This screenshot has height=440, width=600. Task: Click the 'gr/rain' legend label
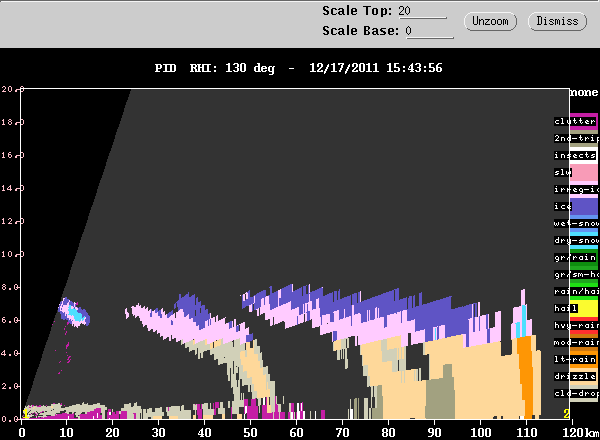(575, 257)
